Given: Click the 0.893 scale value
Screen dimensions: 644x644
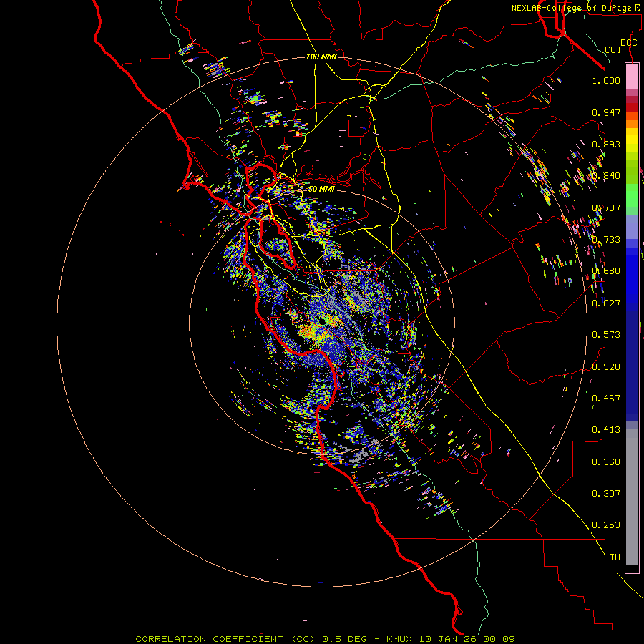Looking at the screenshot, I should pos(606,144).
